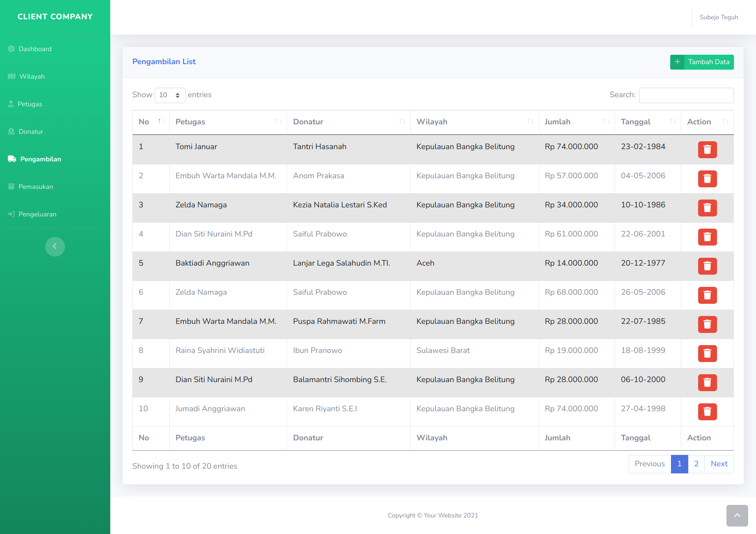Sort by Donatur column header arrows
This screenshot has height=534, width=756.
tap(402, 122)
